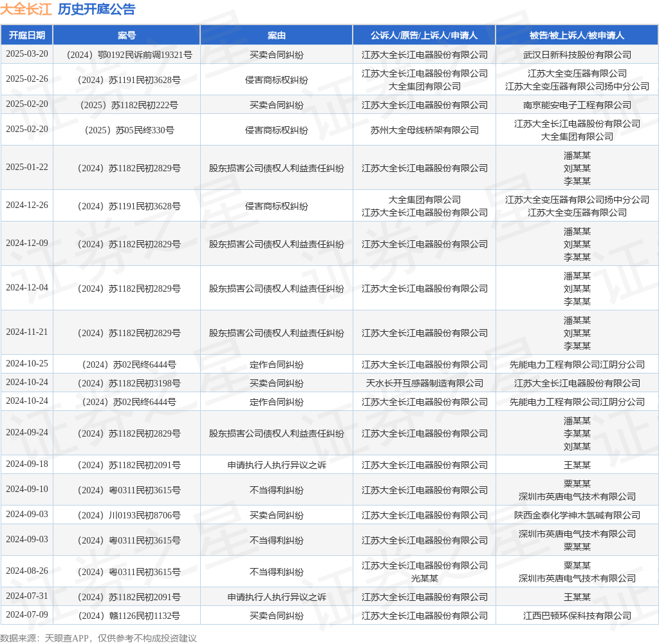The image size is (659, 644).
Task: Click 潘某某 in the 2024-12-04 row
Action: coord(577,276)
